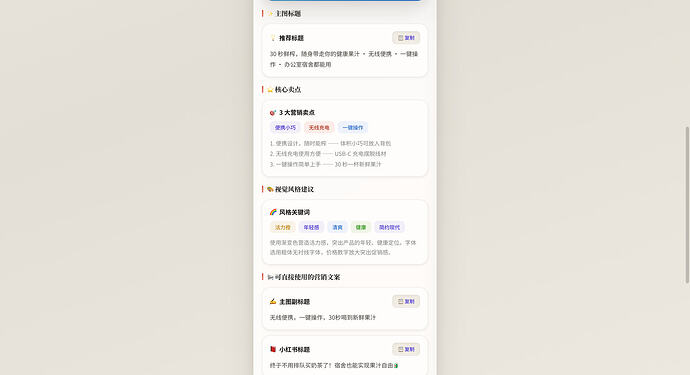Click the red book icon beside 小红书标题
The height and width of the screenshot is (375, 690).
point(273,349)
